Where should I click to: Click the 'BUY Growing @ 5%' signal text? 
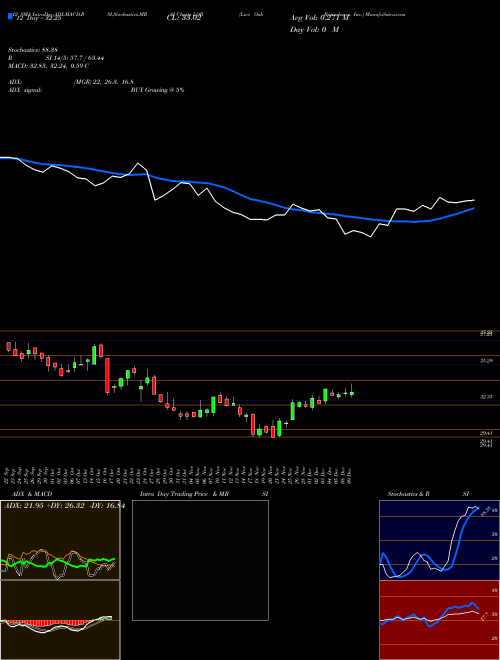point(157,90)
